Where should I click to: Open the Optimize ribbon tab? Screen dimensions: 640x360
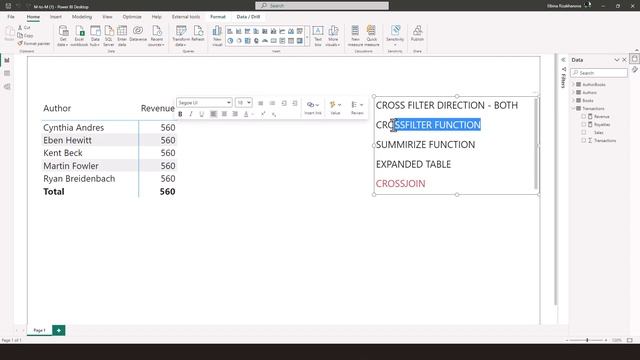132,17
